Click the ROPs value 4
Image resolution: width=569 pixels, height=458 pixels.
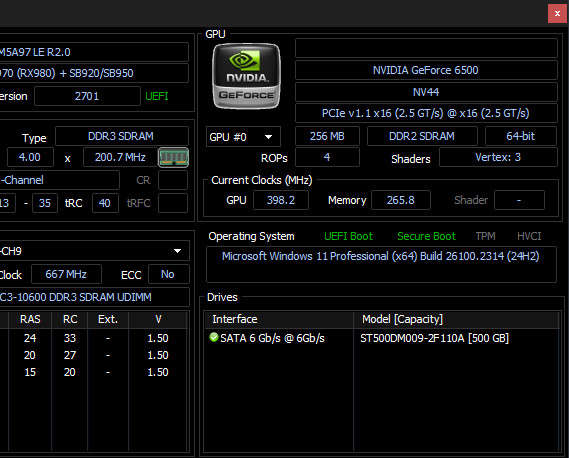click(327, 157)
